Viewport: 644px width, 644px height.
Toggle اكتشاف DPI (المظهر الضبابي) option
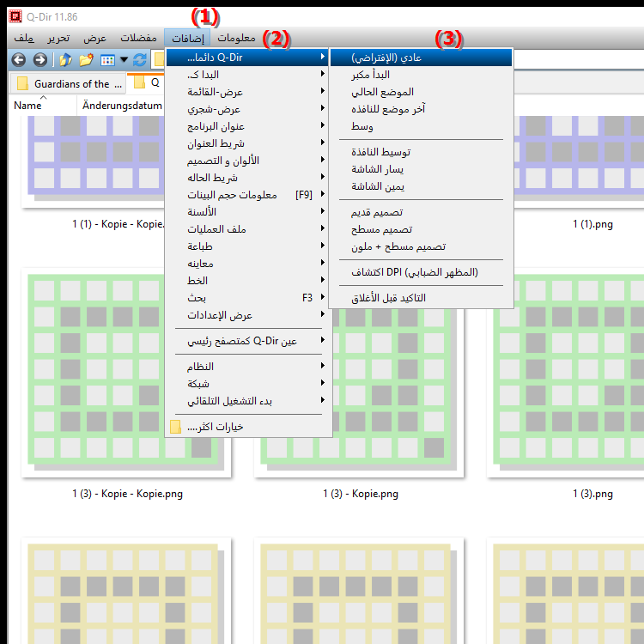421,273
